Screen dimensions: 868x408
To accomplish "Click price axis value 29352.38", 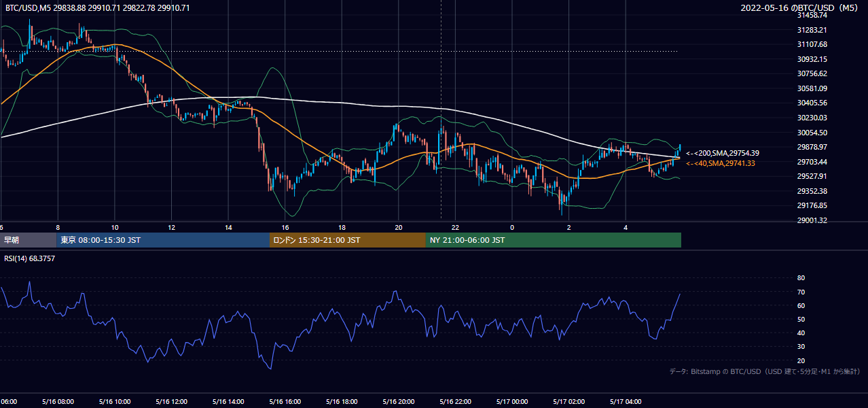I will [x=812, y=191].
